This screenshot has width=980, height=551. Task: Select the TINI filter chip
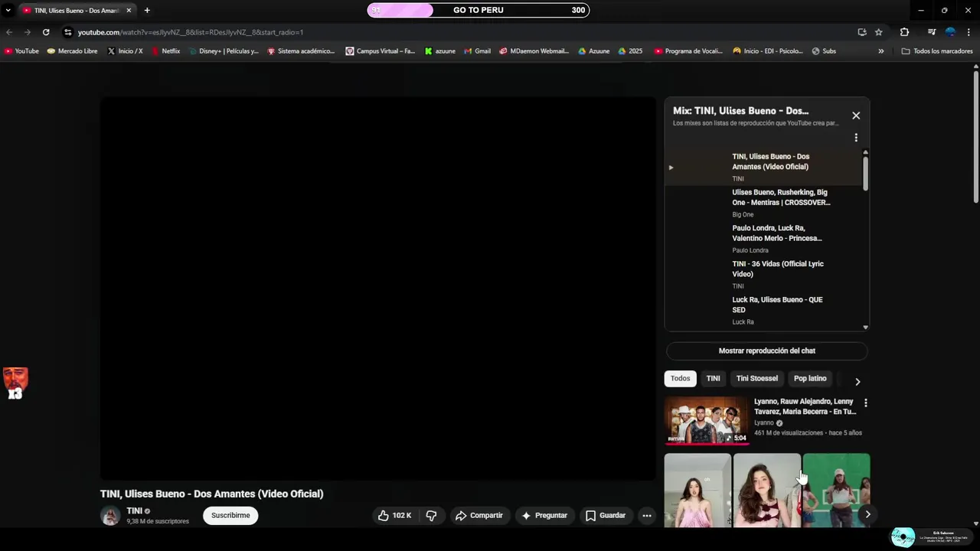(713, 378)
